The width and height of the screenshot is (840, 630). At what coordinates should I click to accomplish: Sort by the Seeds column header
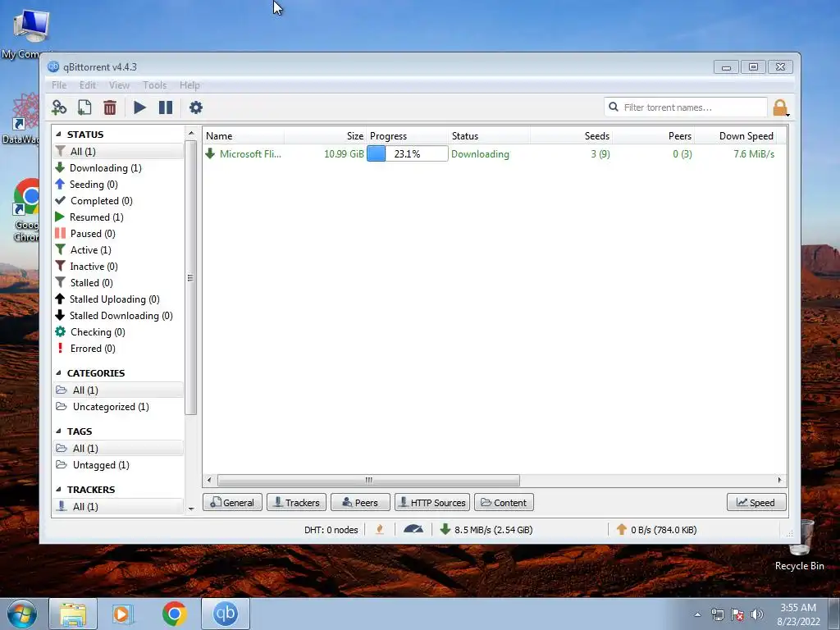(571, 136)
